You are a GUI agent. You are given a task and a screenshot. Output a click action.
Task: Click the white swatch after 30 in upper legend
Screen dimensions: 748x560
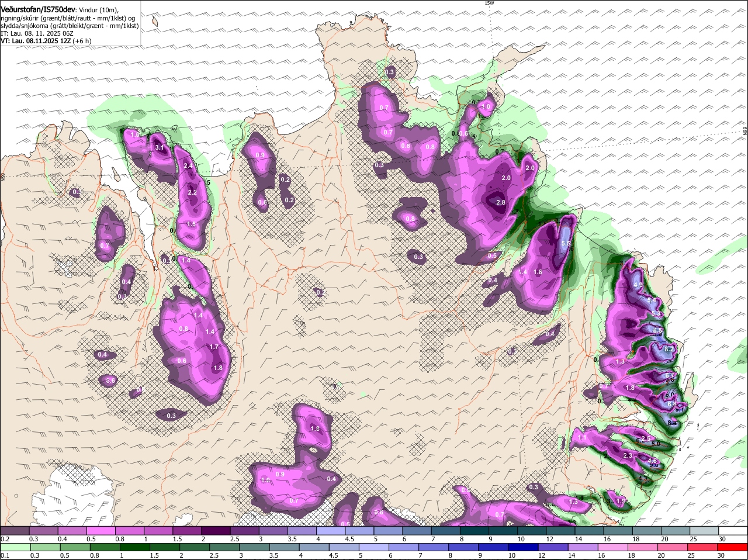pyautogui.click(x=733, y=531)
